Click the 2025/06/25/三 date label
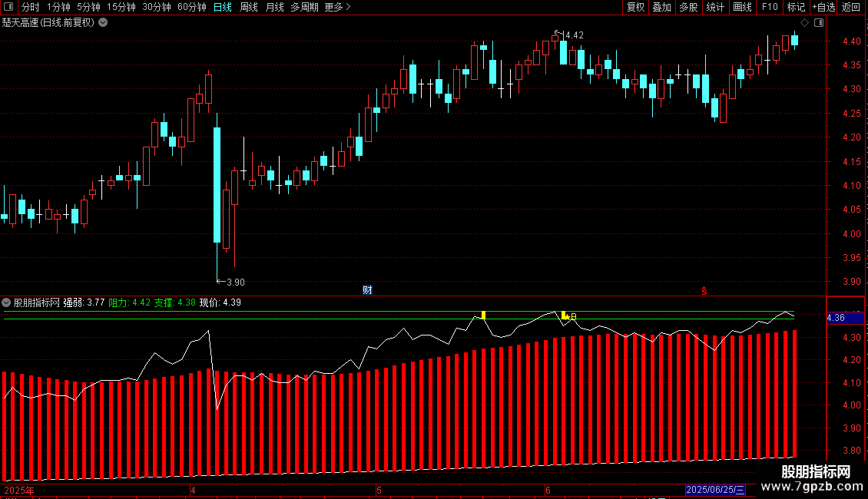Screen dimensions: 868x499 (x=715, y=490)
